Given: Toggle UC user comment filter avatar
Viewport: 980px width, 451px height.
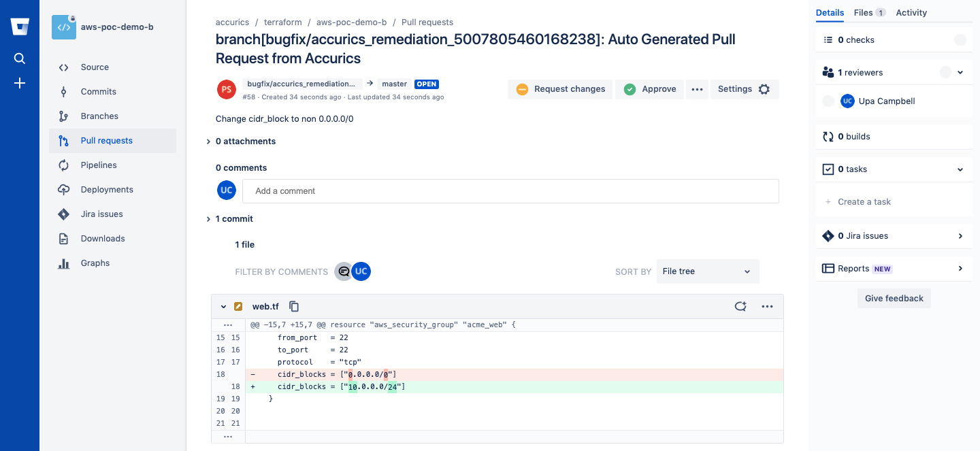Looking at the screenshot, I should [361, 271].
